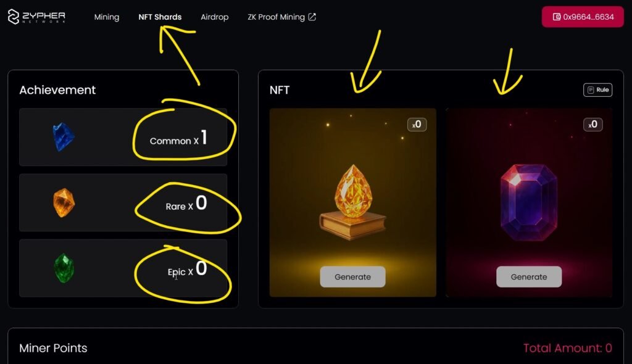Viewport: 632px width, 364px height.
Task: Click the Common x 1 achievement row
Action: tap(123, 137)
